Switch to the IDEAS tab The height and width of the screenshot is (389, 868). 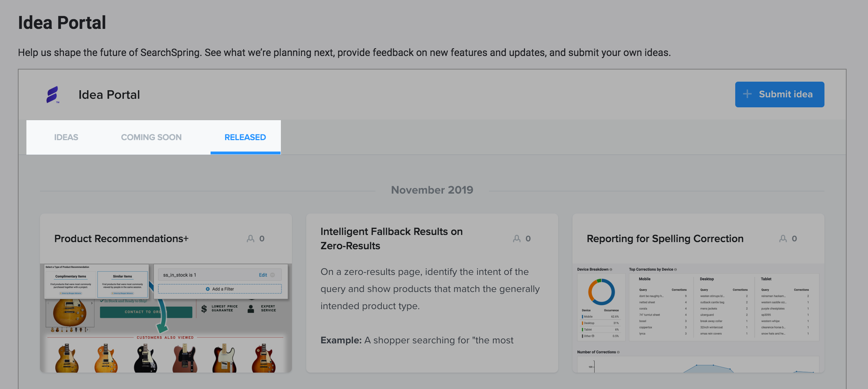point(66,137)
